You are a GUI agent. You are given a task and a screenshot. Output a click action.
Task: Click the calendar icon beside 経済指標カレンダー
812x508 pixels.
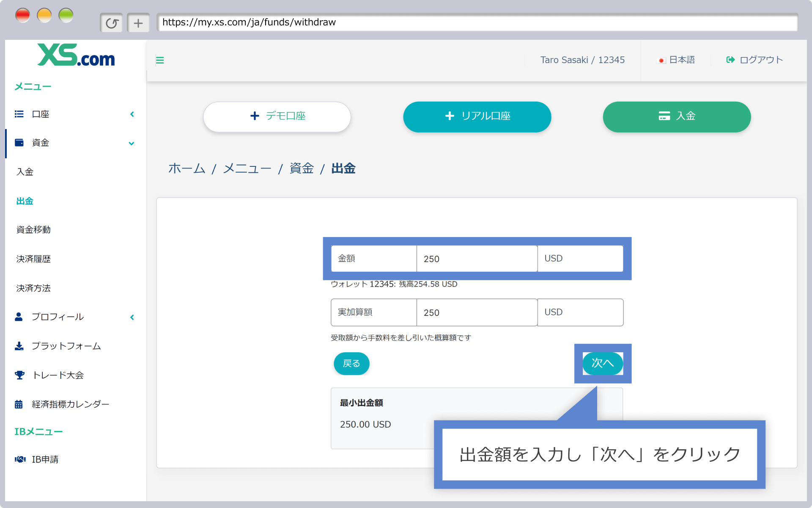click(19, 404)
